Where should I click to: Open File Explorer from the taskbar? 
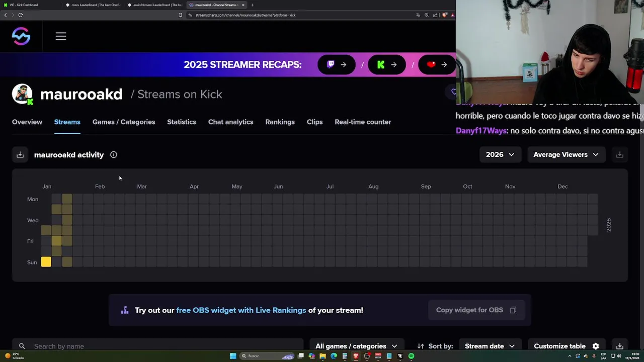[323, 356]
